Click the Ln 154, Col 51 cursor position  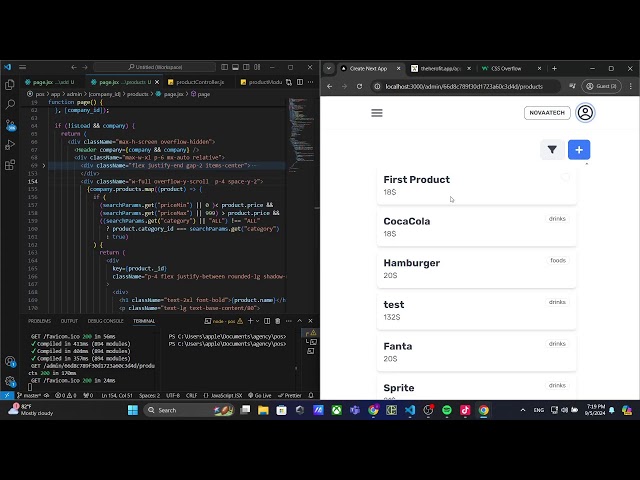[117, 395]
